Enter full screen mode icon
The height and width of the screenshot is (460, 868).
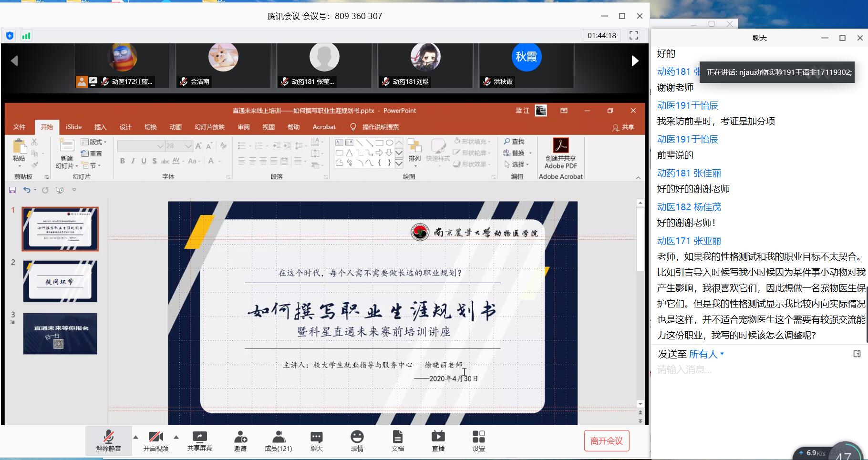tap(634, 35)
